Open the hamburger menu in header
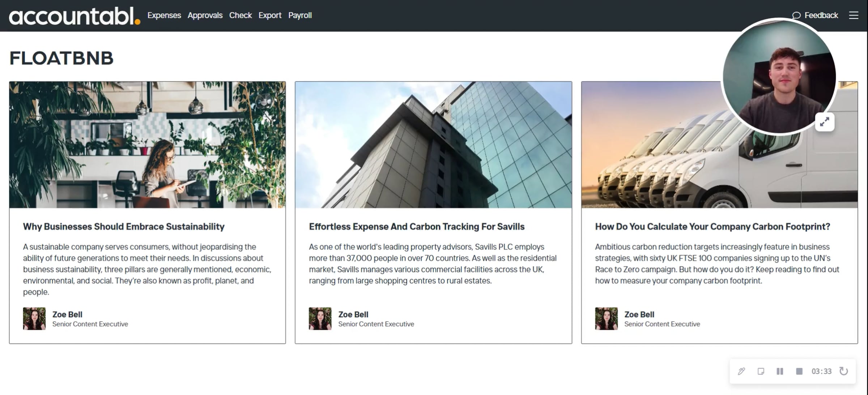 tap(854, 15)
